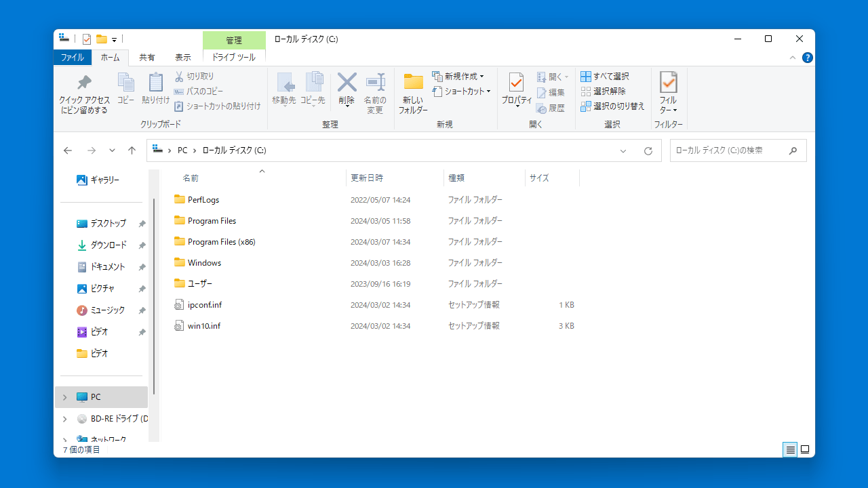
Task: Go back with the left arrow
Action: point(67,150)
